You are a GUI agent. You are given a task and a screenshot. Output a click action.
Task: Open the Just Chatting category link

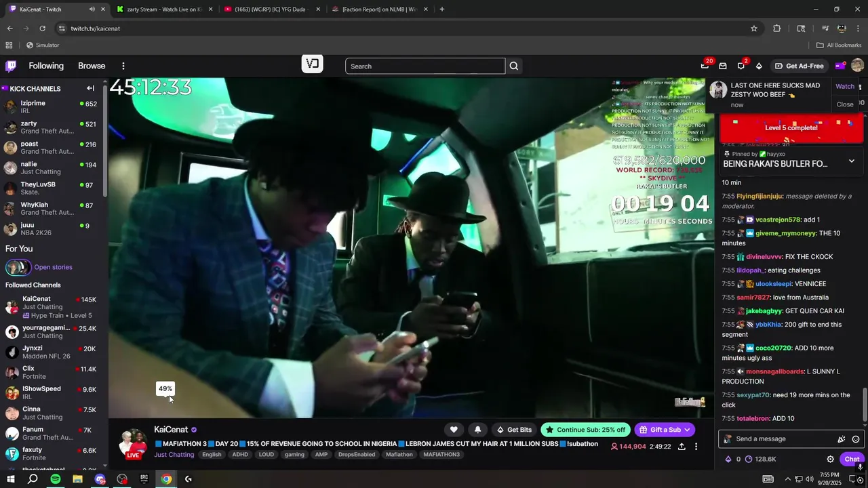pyautogui.click(x=174, y=455)
